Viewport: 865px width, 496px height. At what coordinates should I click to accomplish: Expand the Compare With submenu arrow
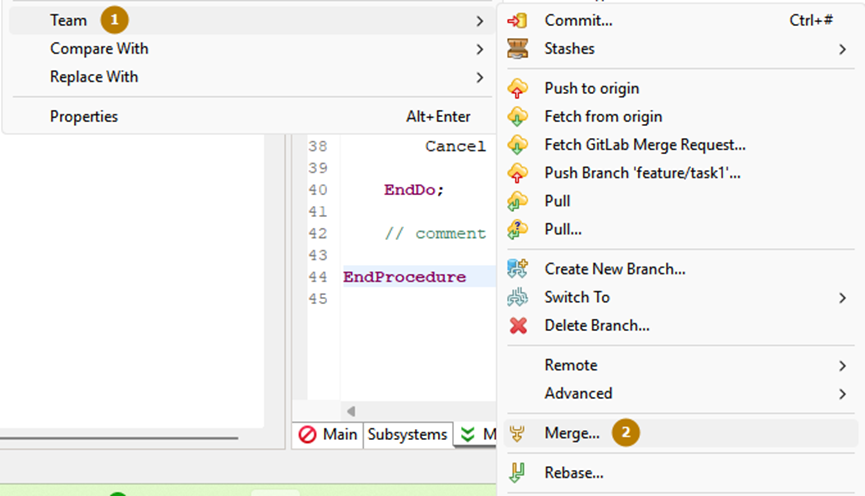pyautogui.click(x=480, y=48)
